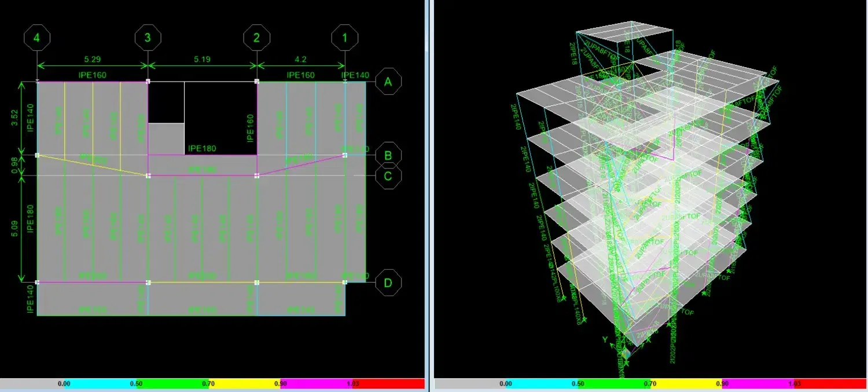Select grid bubble D on right side
The height and width of the screenshot is (392, 868).
[388, 283]
